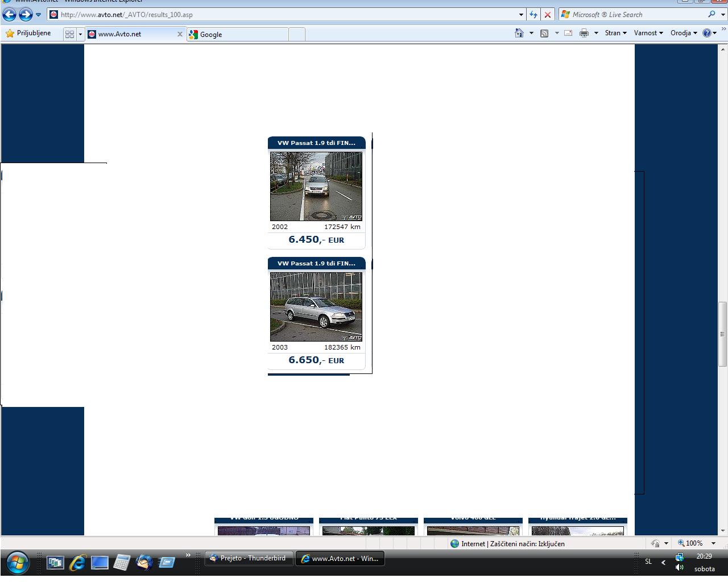The image size is (728, 582).
Task: Open the volume speaker tray icon
Action: pyautogui.click(x=679, y=568)
